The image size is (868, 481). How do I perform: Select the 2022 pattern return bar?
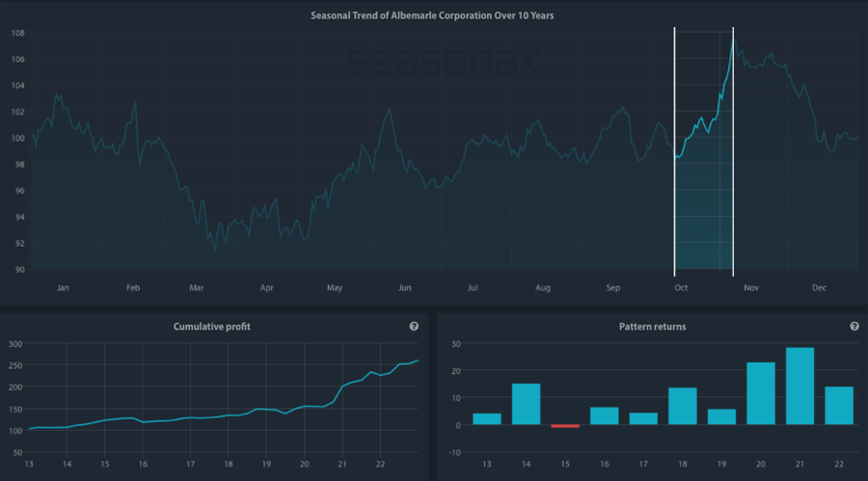tap(839, 405)
